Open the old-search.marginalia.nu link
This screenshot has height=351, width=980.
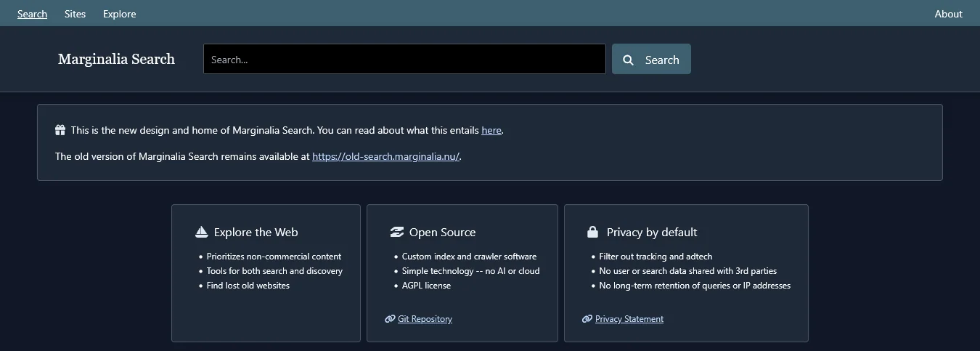pyautogui.click(x=385, y=156)
